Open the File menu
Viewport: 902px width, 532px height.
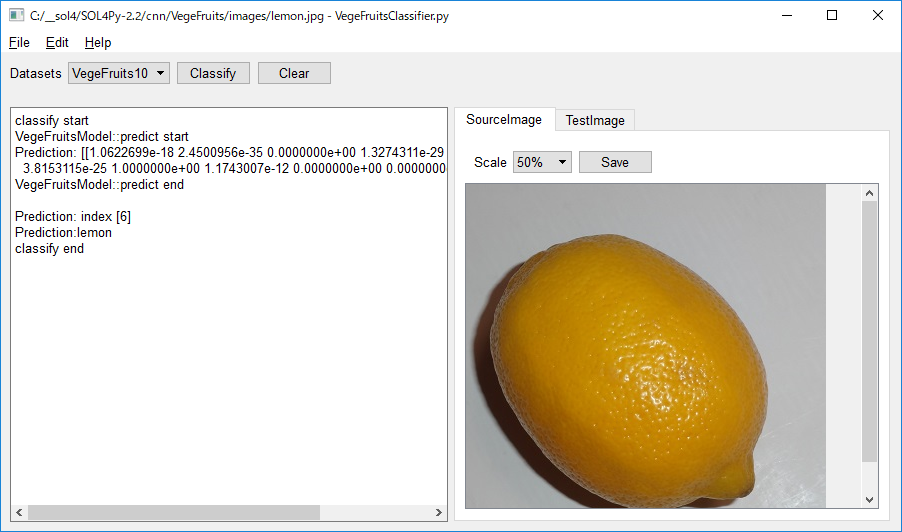point(19,43)
